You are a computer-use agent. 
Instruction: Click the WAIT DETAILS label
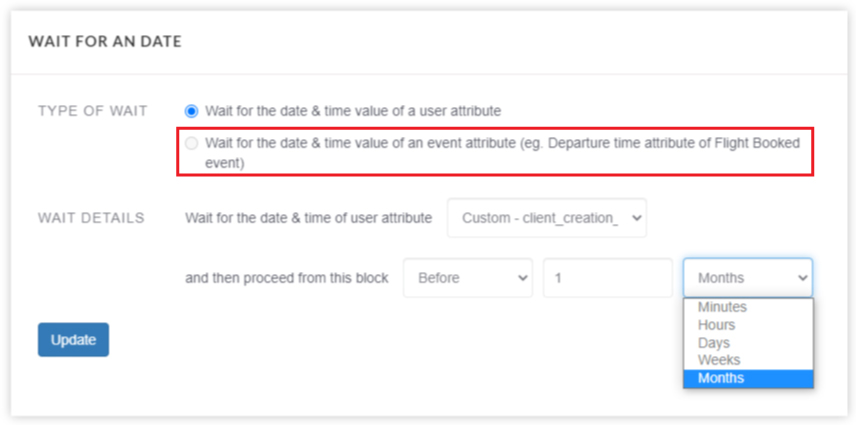(x=91, y=218)
